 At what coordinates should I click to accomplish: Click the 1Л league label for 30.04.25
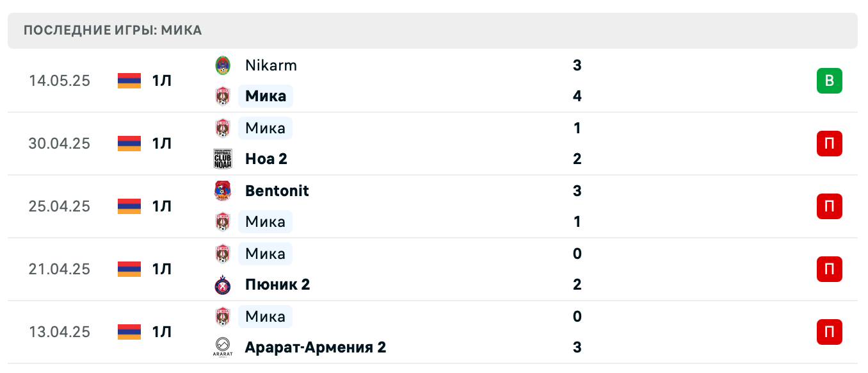[162, 144]
